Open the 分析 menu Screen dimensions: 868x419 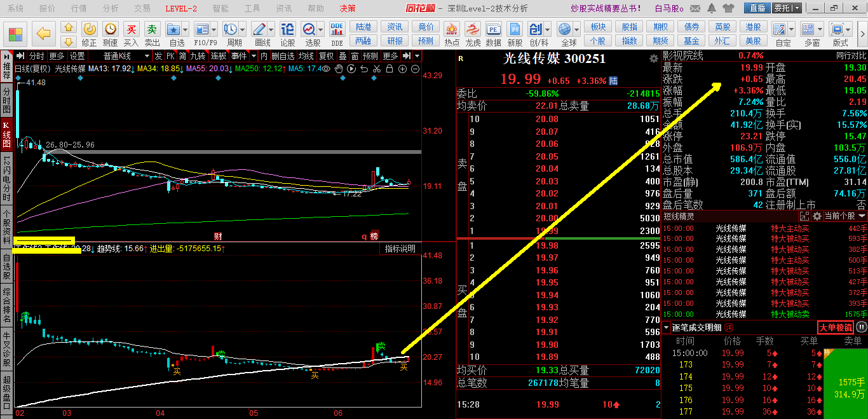[111, 8]
